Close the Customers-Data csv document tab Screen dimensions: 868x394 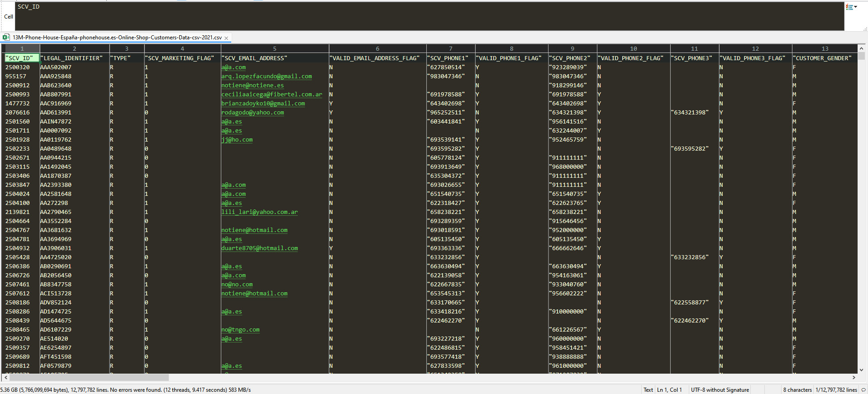coord(226,38)
